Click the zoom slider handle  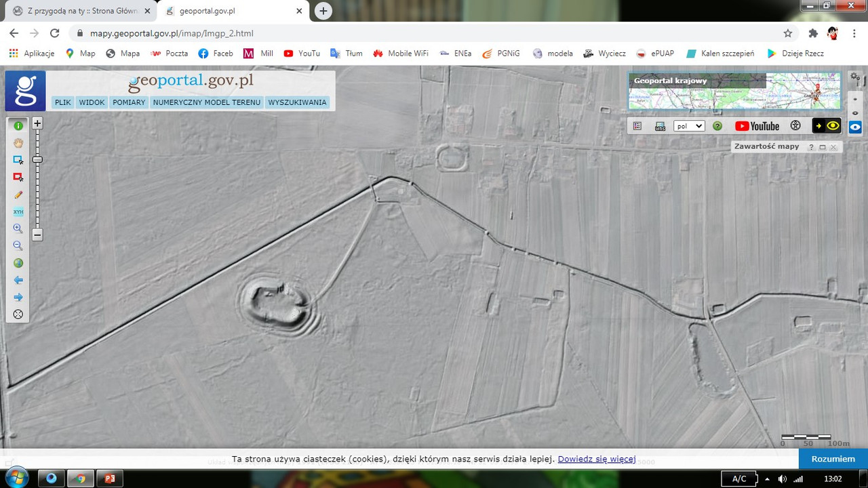click(38, 159)
